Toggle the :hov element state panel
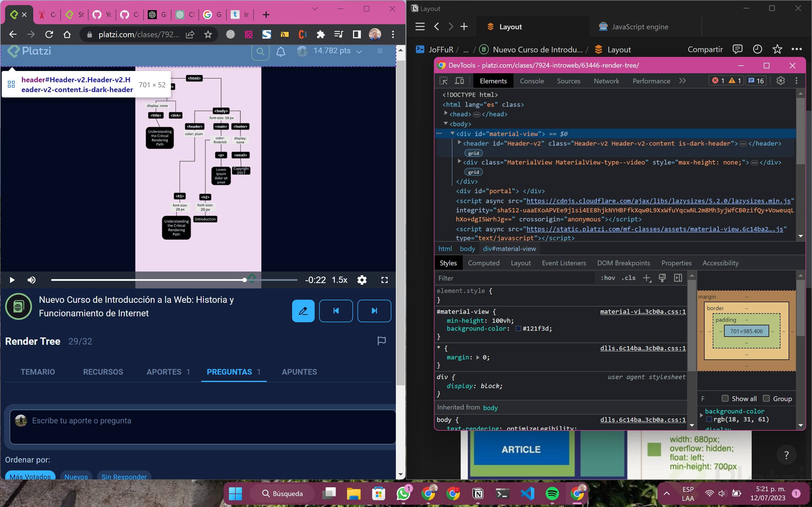The image size is (812, 507). [x=608, y=278]
